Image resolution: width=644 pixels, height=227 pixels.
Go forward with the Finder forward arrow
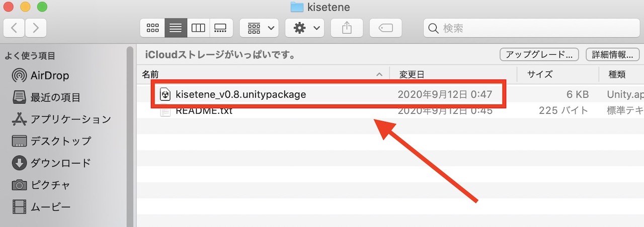36,28
